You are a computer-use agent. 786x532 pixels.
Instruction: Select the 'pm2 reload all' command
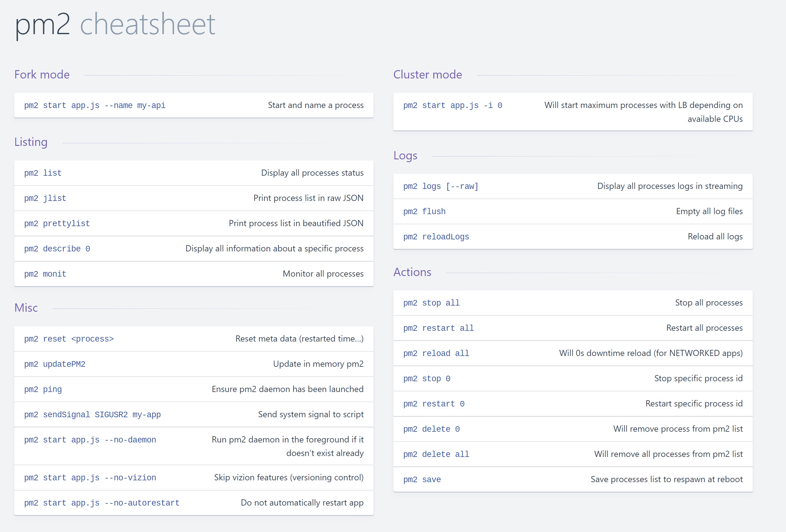(x=436, y=354)
